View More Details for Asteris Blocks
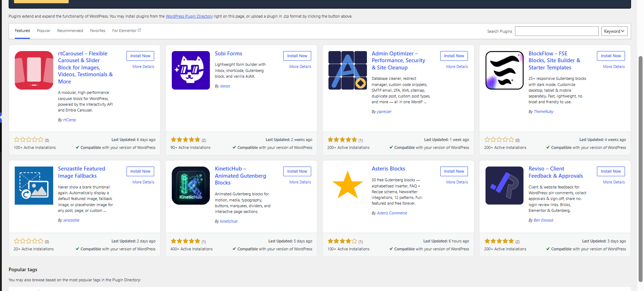The image size is (644, 291). point(457,182)
